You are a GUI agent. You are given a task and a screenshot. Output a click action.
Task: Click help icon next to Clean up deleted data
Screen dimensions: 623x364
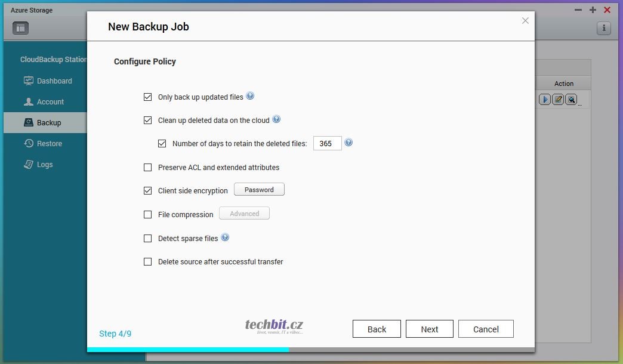coord(276,119)
